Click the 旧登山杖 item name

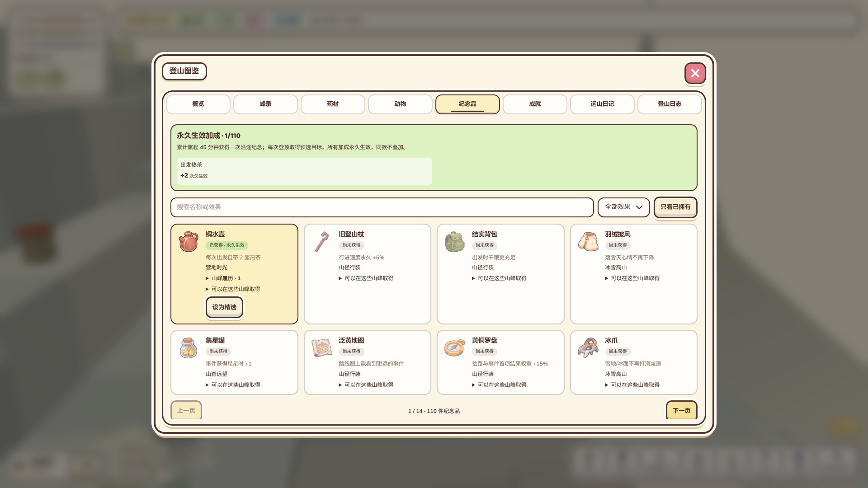(x=351, y=234)
